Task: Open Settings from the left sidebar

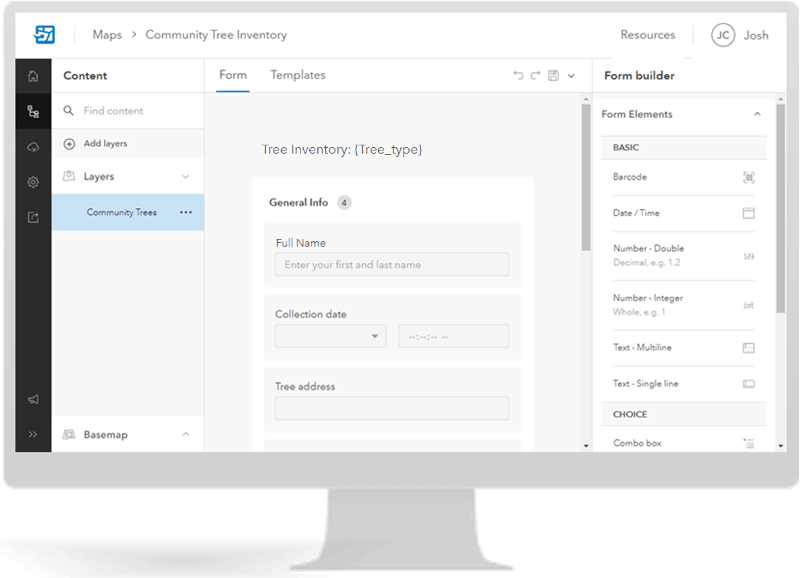Action: pyautogui.click(x=33, y=183)
